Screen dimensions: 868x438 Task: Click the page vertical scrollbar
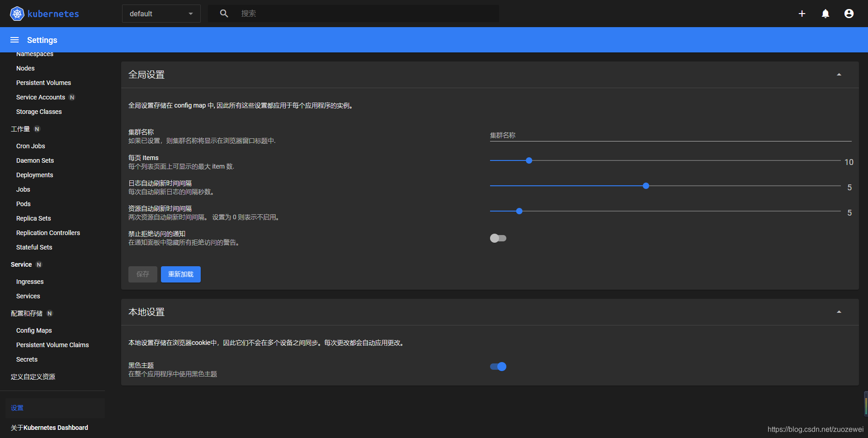866,404
